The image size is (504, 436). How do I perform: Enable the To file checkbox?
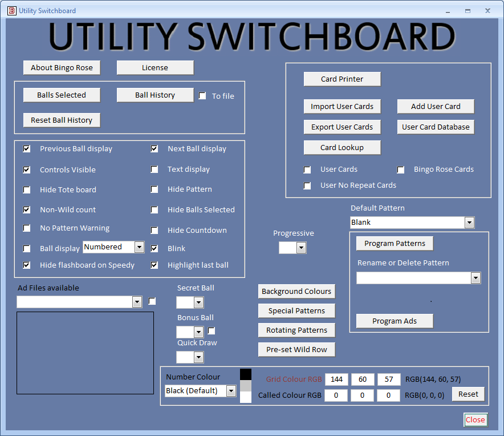click(x=202, y=96)
